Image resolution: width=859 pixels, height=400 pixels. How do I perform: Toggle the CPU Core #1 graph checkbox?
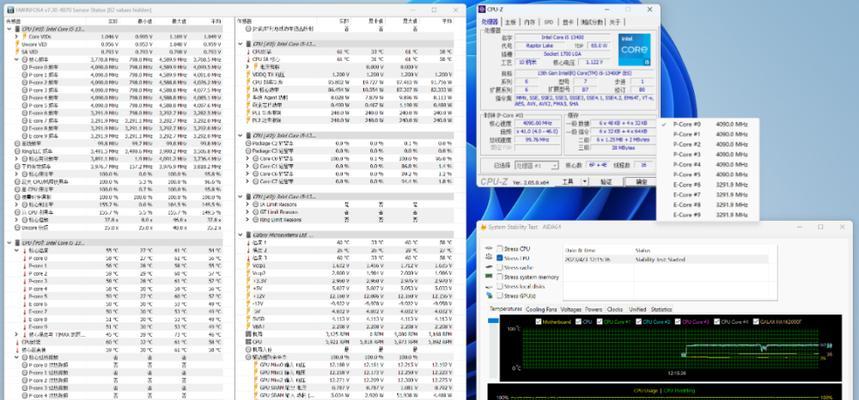pos(599,322)
